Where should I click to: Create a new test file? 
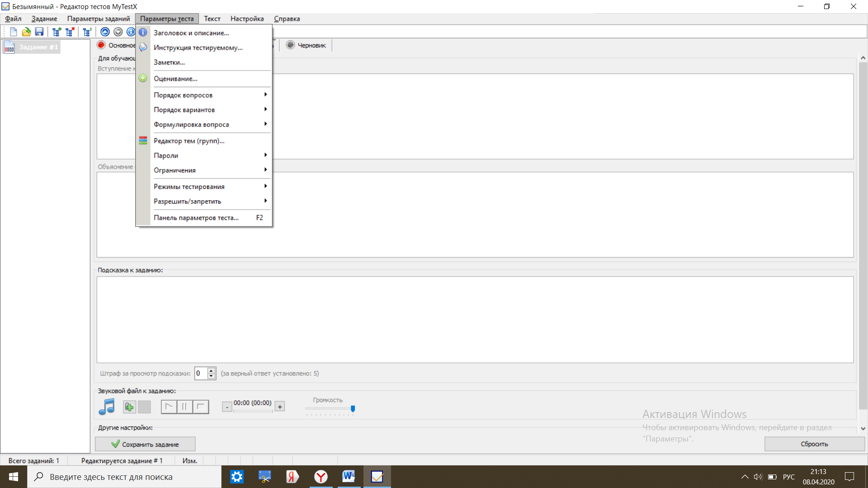click(14, 32)
